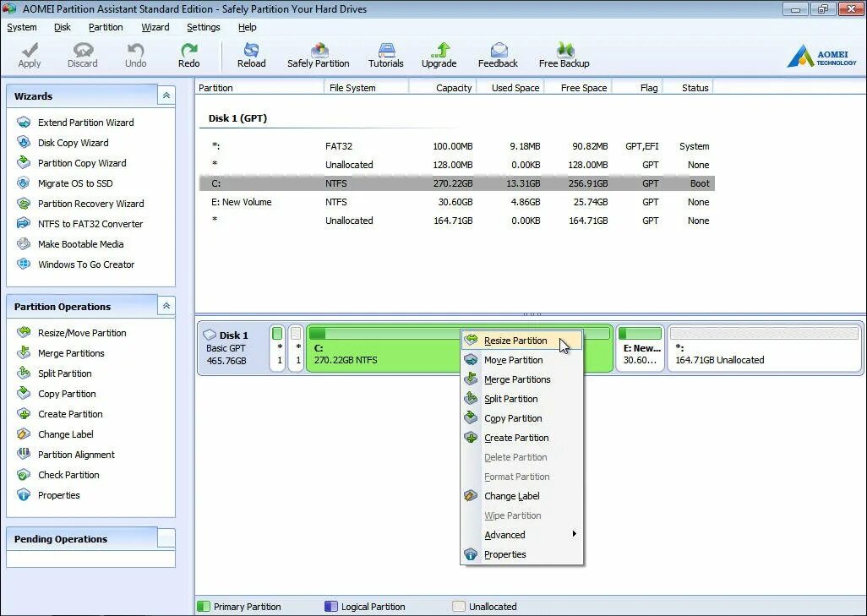Select the FAT32 100.00MB partition row
This screenshot has width=867, height=616.
click(456, 146)
